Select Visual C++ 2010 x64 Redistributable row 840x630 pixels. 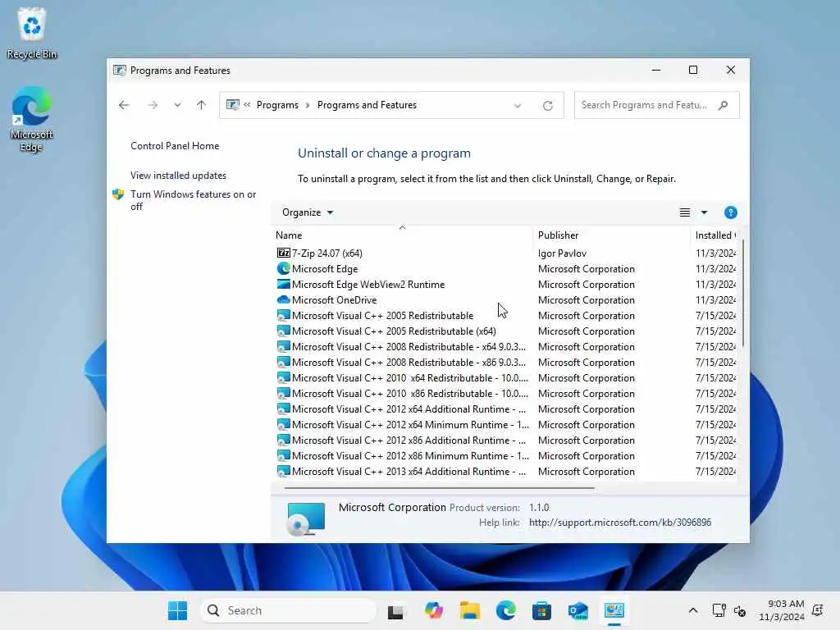[506, 377]
